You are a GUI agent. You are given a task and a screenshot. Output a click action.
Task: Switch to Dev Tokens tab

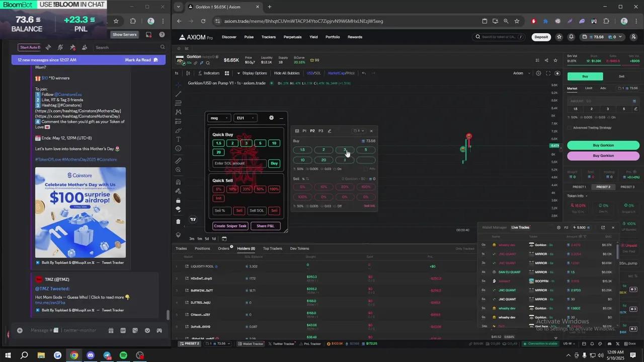click(x=299, y=248)
